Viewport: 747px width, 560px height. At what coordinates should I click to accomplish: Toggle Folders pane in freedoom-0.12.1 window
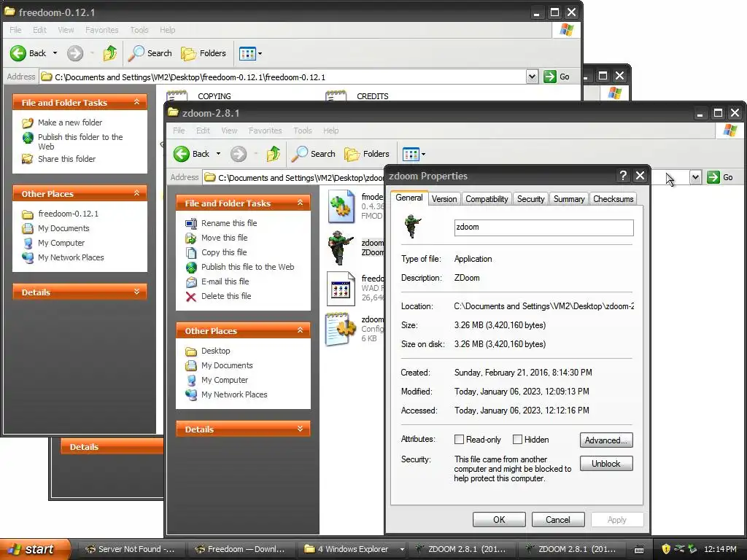coord(204,53)
